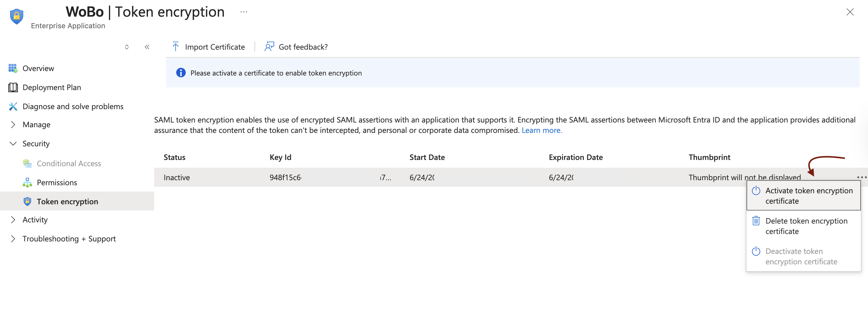Click the Overview grid icon
The width and height of the screenshot is (868, 311).
(13, 68)
